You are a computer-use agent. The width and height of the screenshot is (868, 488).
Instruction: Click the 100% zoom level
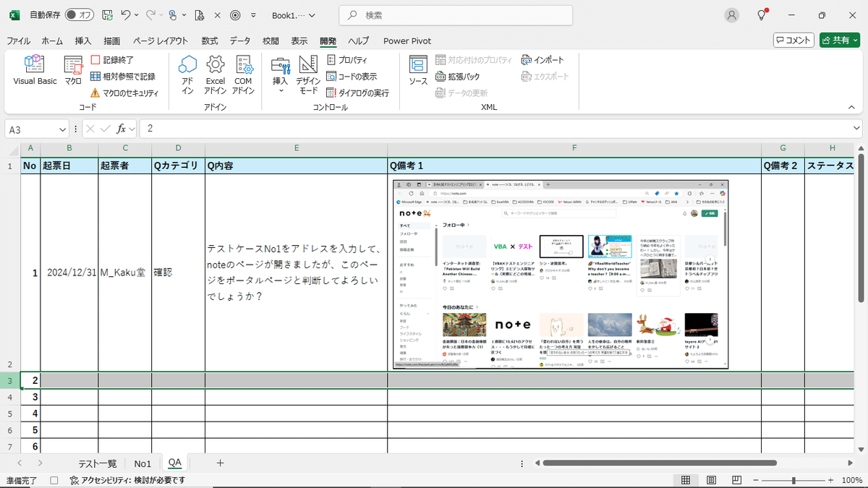pos(851,480)
